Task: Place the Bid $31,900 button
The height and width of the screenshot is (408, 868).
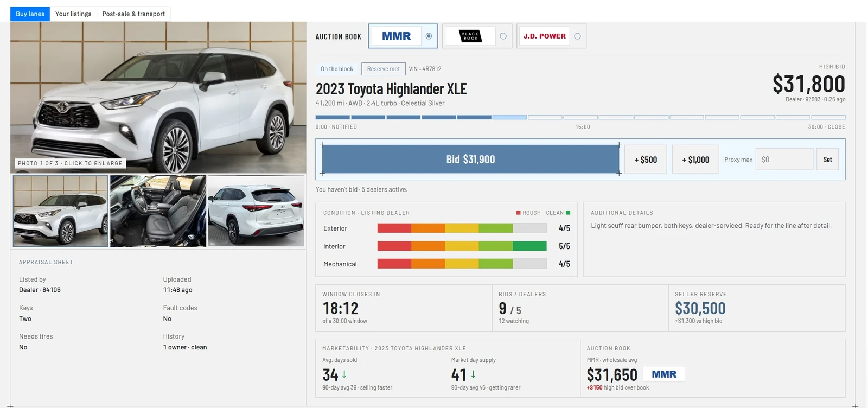Action: (x=470, y=159)
